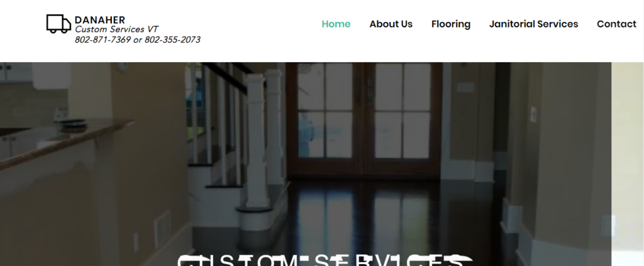The width and height of the screenshot is (644, 266).
Task: Click the floor vent on the left wall
Action: pos(163,227)
